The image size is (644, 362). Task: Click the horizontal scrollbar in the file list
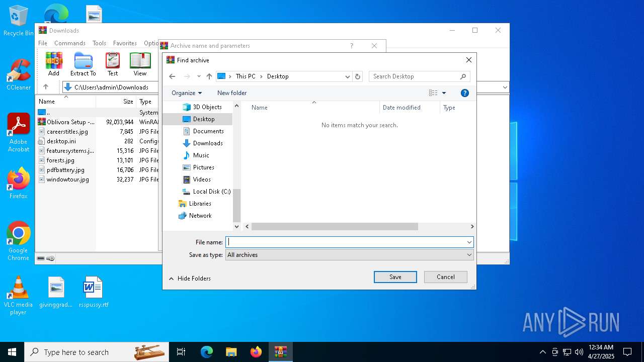pos(335,227)
